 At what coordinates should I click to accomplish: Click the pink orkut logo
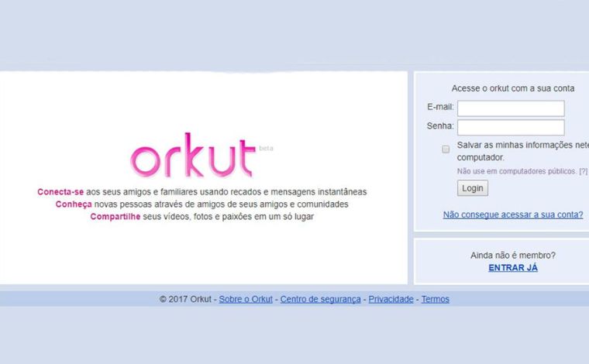(x=193, y=155)
